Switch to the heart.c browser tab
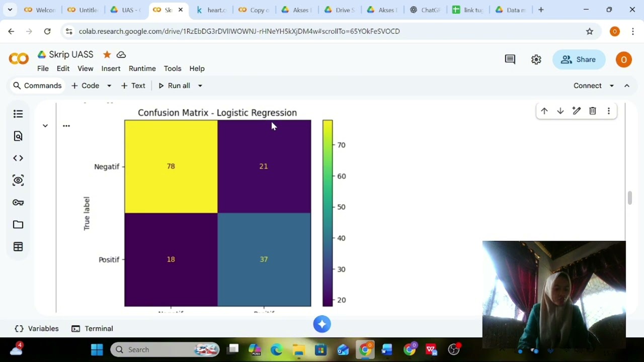This screenshot has height=362, width=644. pyautogui.click(x=211, y=10)
